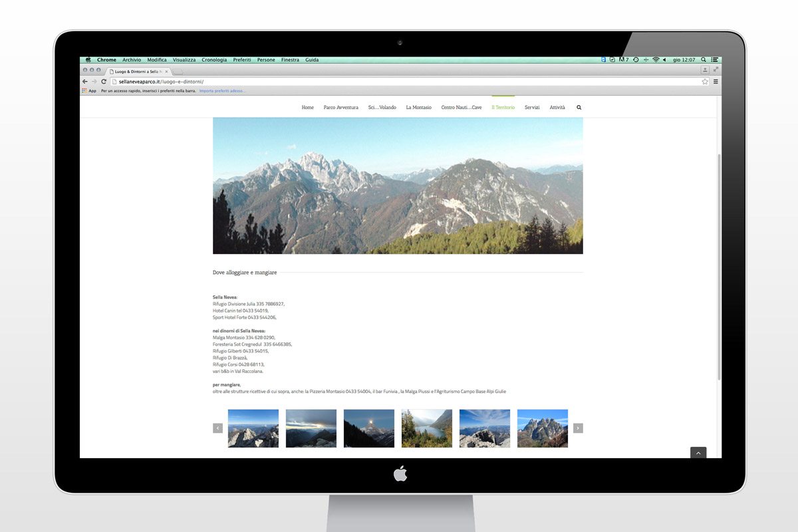Click the website search magnifier icon
Viewport: 798px width, 532px height.
tap(579, 107)
